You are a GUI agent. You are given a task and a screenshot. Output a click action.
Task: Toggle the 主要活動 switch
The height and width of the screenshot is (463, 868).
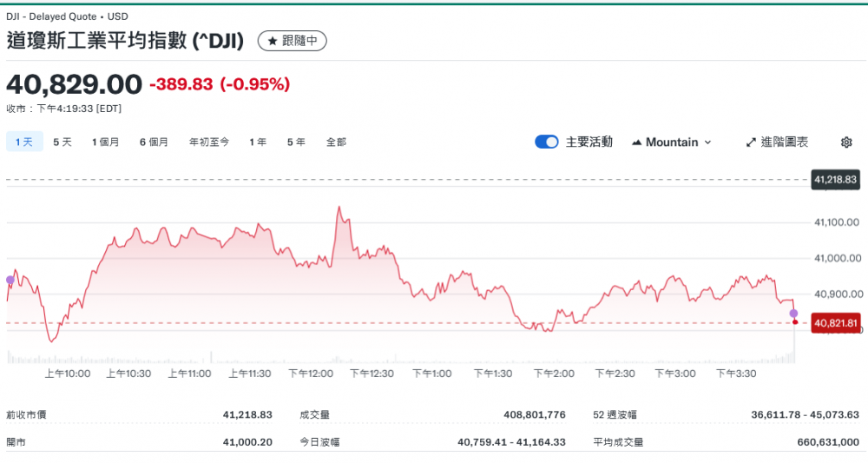point(547,142)
